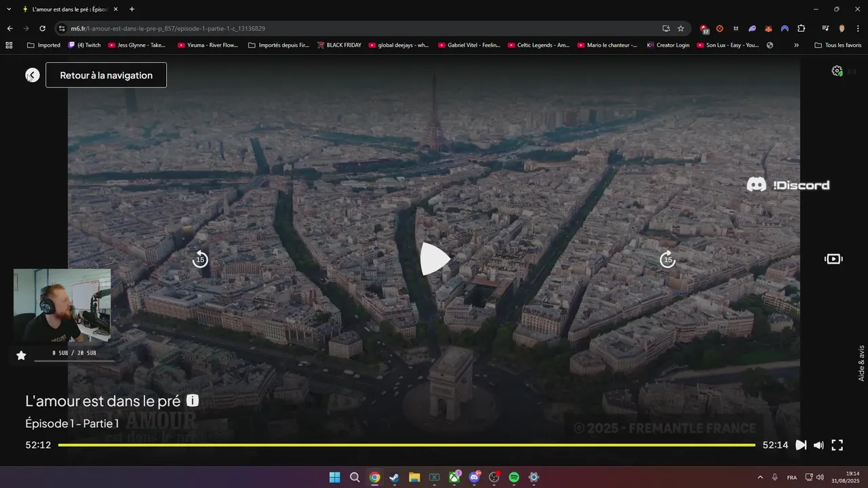Screen dimensions: 868x488
Task: Reload the page
Action: coord(42,28)
